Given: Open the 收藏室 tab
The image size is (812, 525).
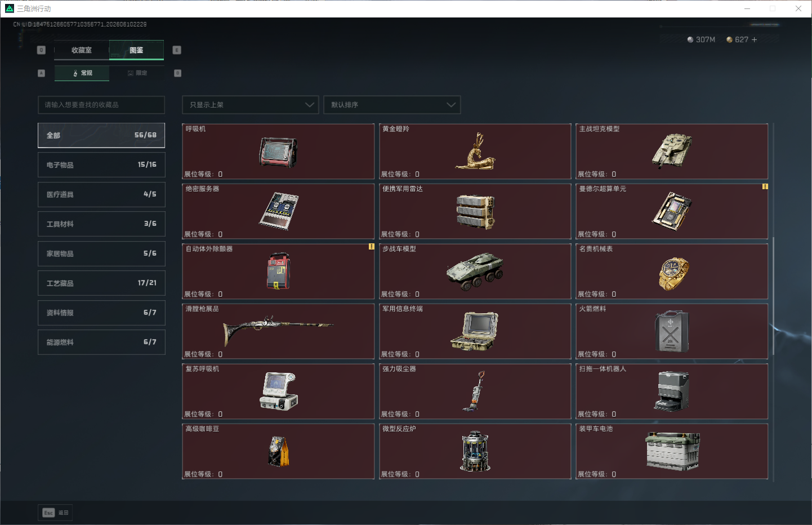Looking at the screenshot, I should (x=82, y=50).
